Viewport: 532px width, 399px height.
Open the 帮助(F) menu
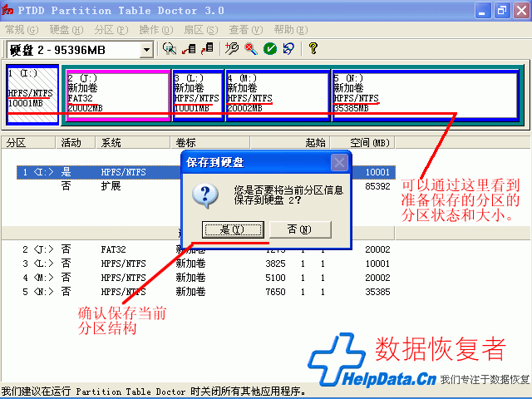pyautogui.click(x=291, y=30)
